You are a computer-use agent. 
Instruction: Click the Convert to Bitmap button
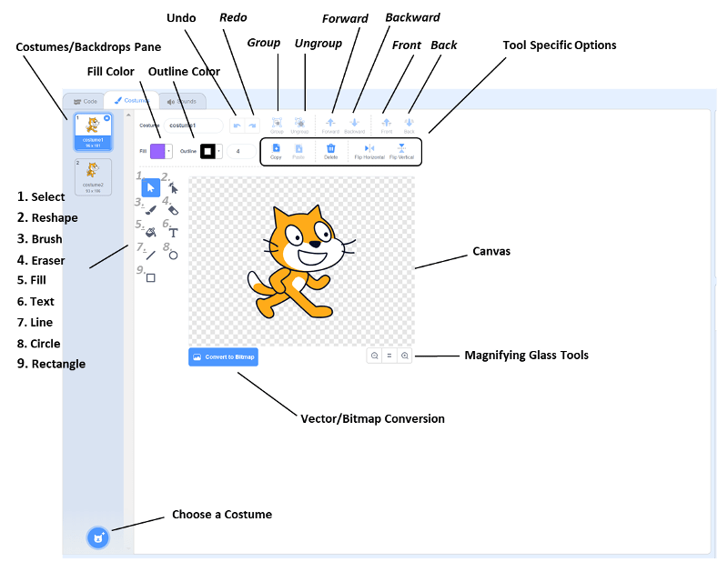point(223,356)
